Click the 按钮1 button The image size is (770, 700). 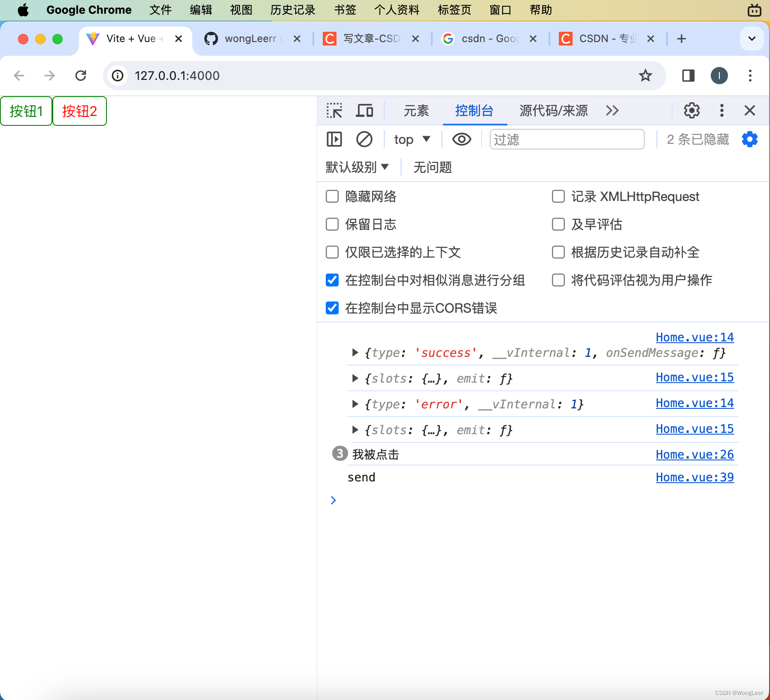[x=26, y=111]
